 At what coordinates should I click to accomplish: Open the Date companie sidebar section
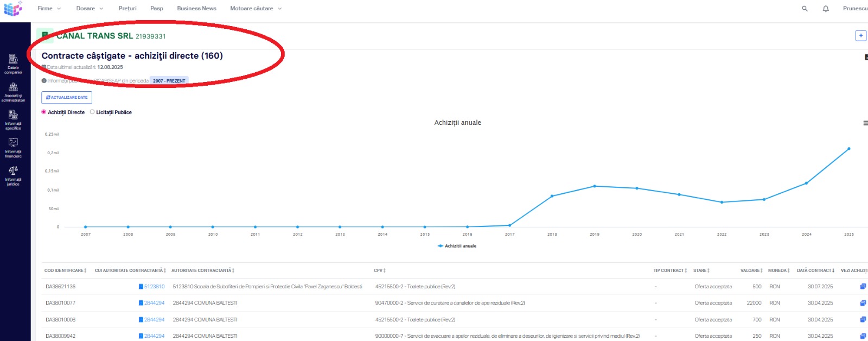[13, 64]
